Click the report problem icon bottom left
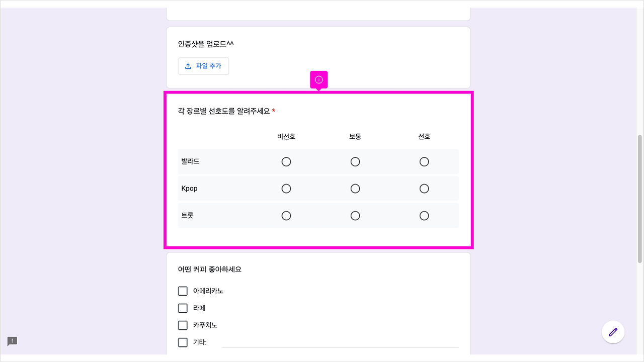The image size is (644, 362). [12, 341]
